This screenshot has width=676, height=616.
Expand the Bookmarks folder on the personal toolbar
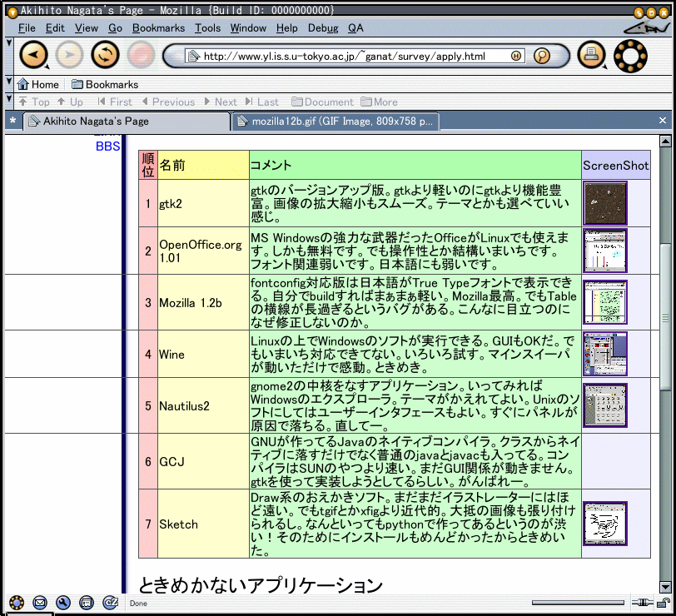(105, 84)
